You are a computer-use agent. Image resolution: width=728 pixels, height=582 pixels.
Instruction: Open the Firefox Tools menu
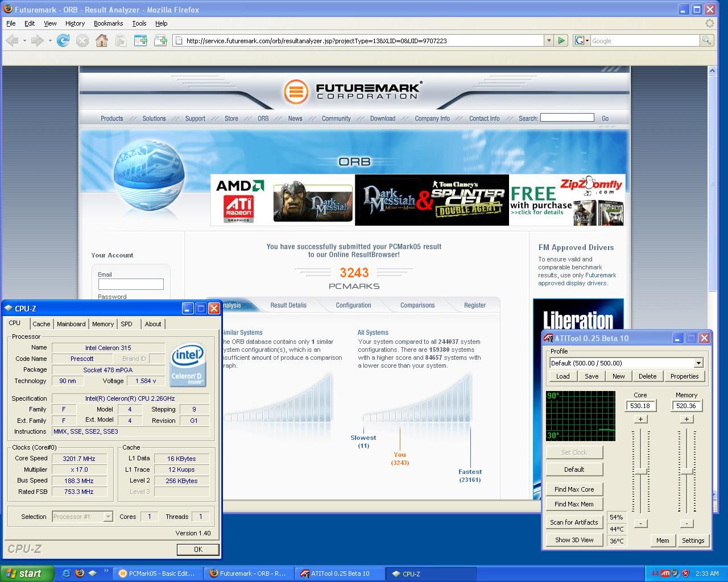click(x=139, y=23)
